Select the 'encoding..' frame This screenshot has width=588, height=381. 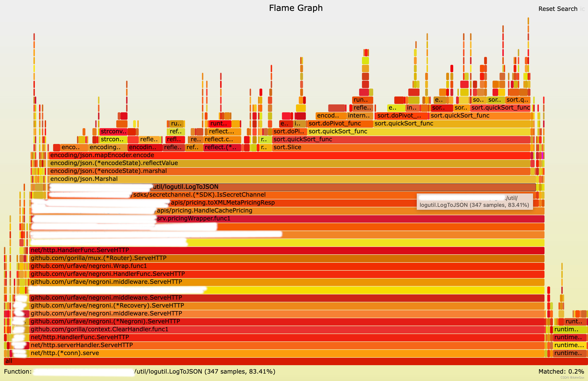click(x=108, y=147)
